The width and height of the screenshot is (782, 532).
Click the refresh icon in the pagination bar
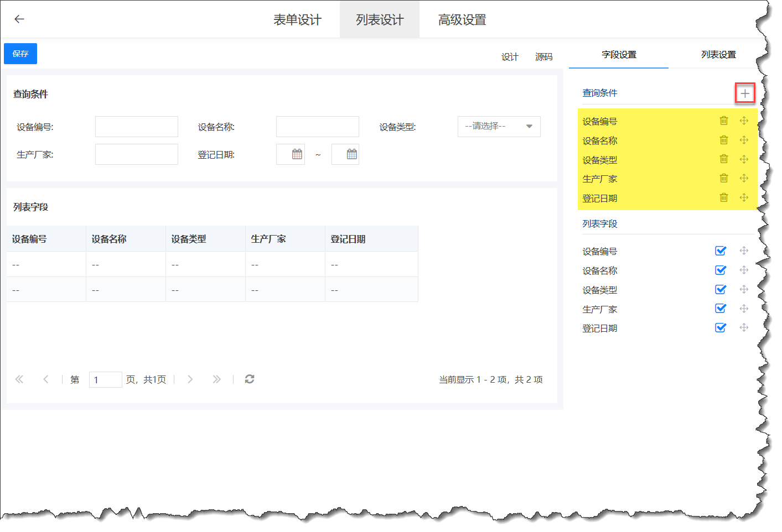(x=249, y=379)
